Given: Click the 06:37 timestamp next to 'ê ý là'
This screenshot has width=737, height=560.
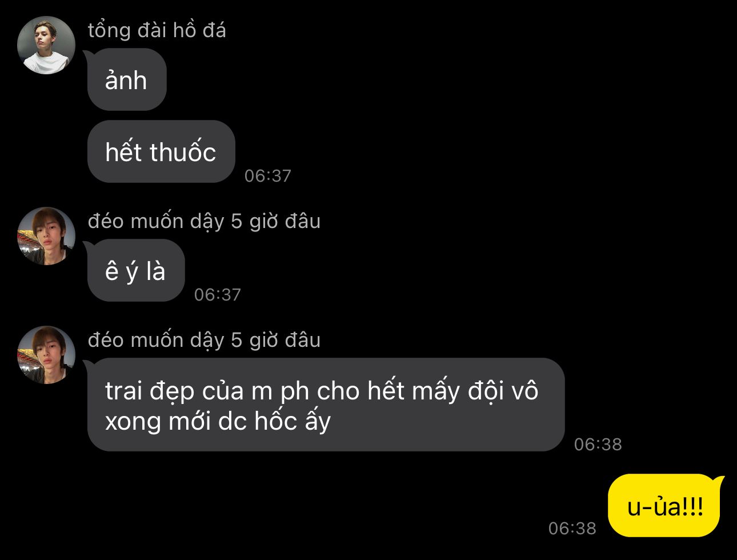Looking at the screenshot, I should [x=218, y=294].
